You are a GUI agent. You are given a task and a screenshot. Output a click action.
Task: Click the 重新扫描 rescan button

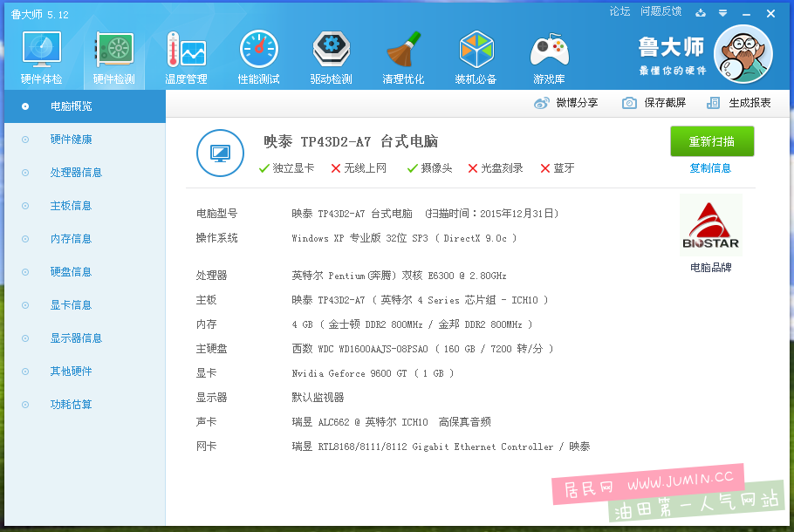[712, 141]
